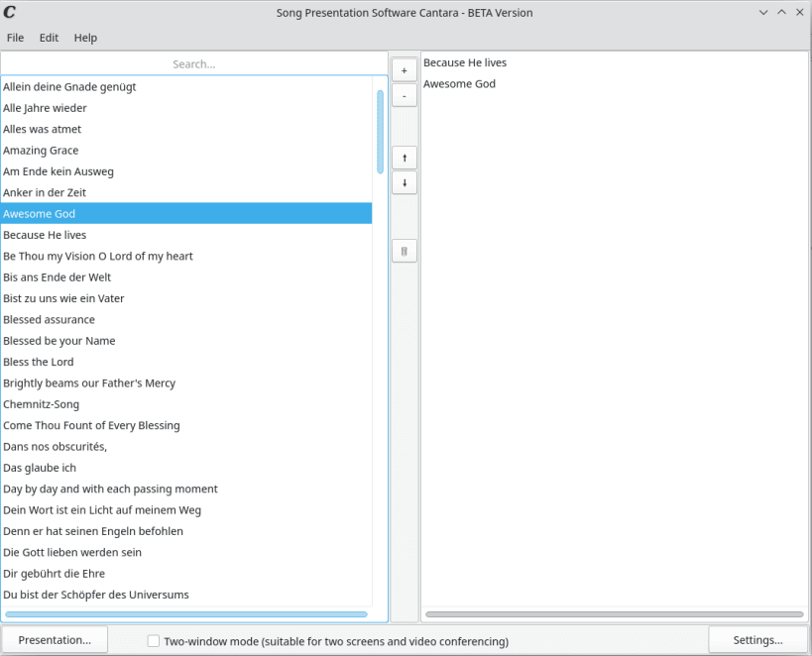Minimize the Cantara window
Image resolution: width=812 pixels, height=656 pixels.
click(763, 13)
